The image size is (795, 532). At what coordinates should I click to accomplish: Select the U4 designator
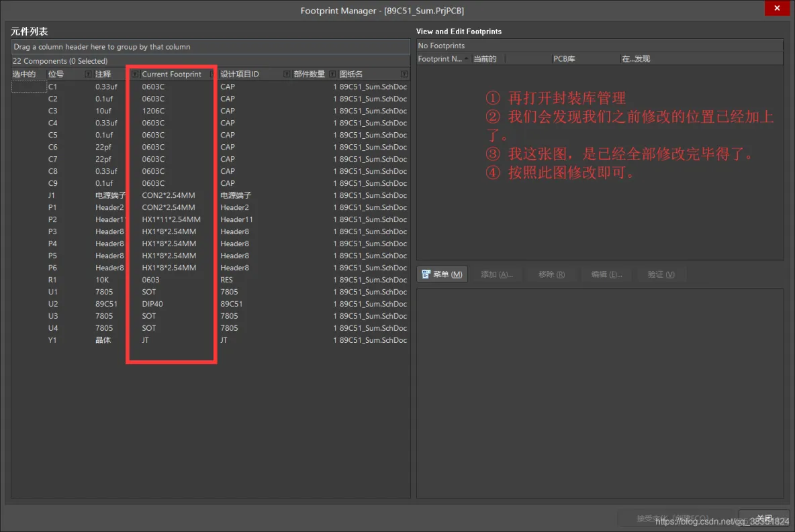pyautogui.click(x=53, y=328)
